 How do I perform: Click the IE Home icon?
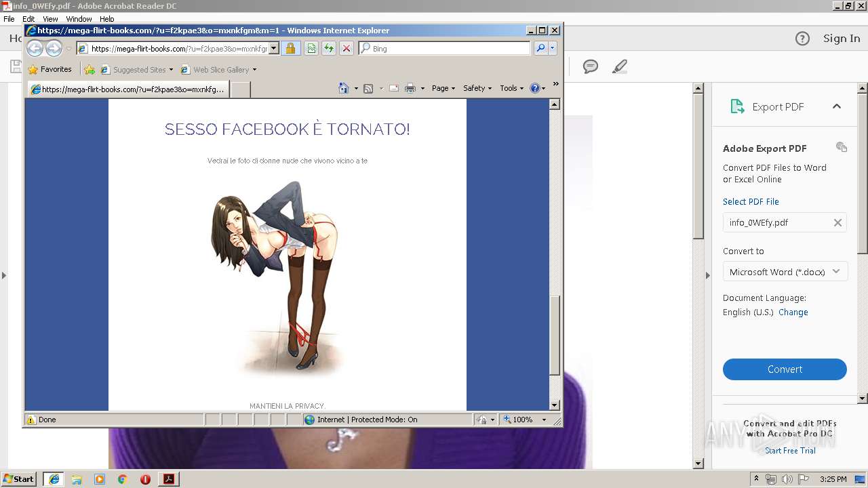[x=344, y=88]
